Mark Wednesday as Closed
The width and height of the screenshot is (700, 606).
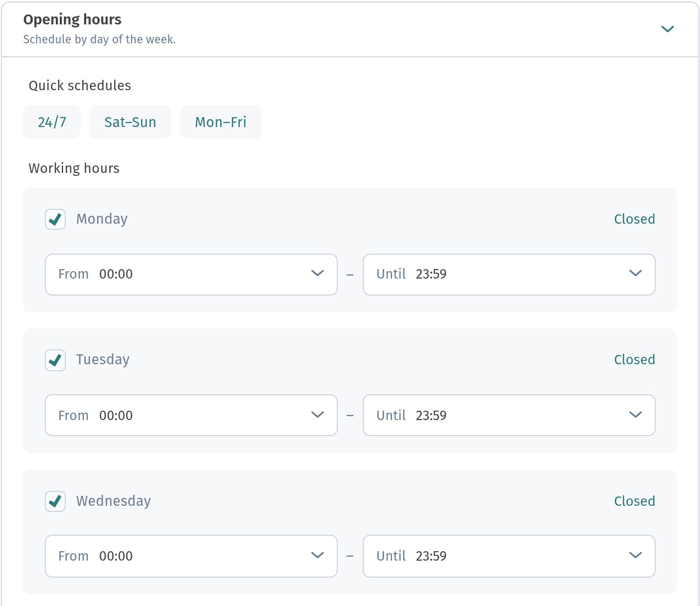coord(634,501)
